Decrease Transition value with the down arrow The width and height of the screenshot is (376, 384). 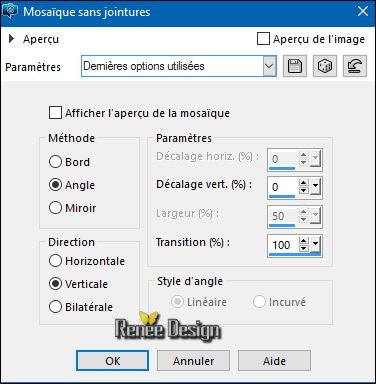pyautogui.click(x=303, y=248)
